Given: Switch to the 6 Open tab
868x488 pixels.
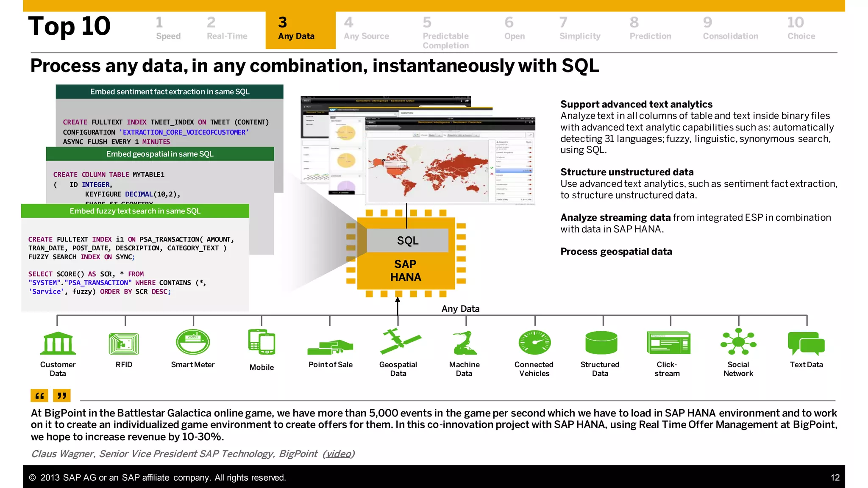Looking at the screenshot, I should (x=514, y=29).
